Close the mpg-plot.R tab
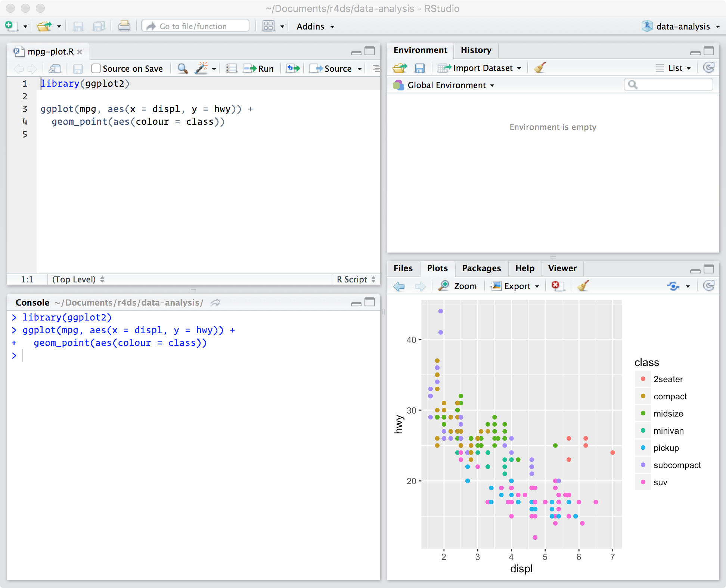 tap(80, 52)
